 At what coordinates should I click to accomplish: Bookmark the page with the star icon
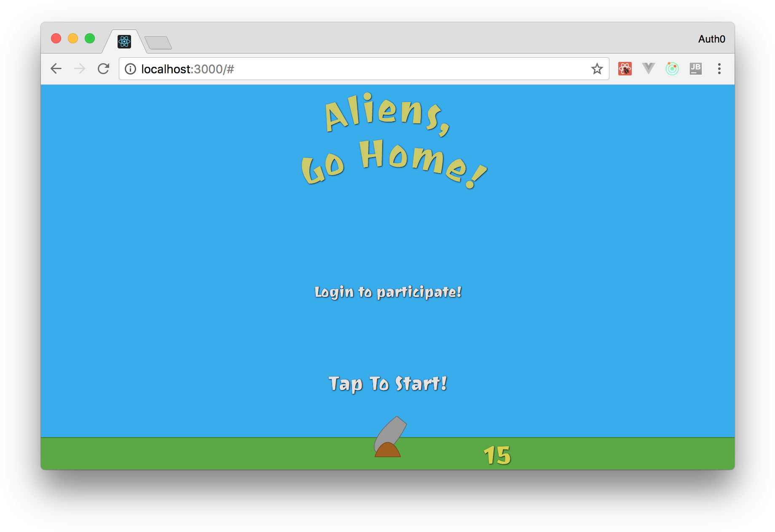[597, 68]
